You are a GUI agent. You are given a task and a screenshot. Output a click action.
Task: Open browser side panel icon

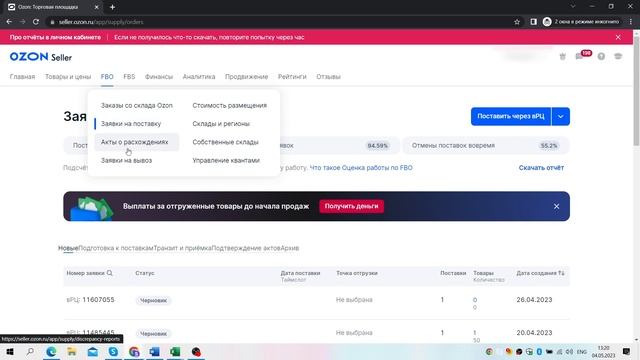tap(533, 22)
